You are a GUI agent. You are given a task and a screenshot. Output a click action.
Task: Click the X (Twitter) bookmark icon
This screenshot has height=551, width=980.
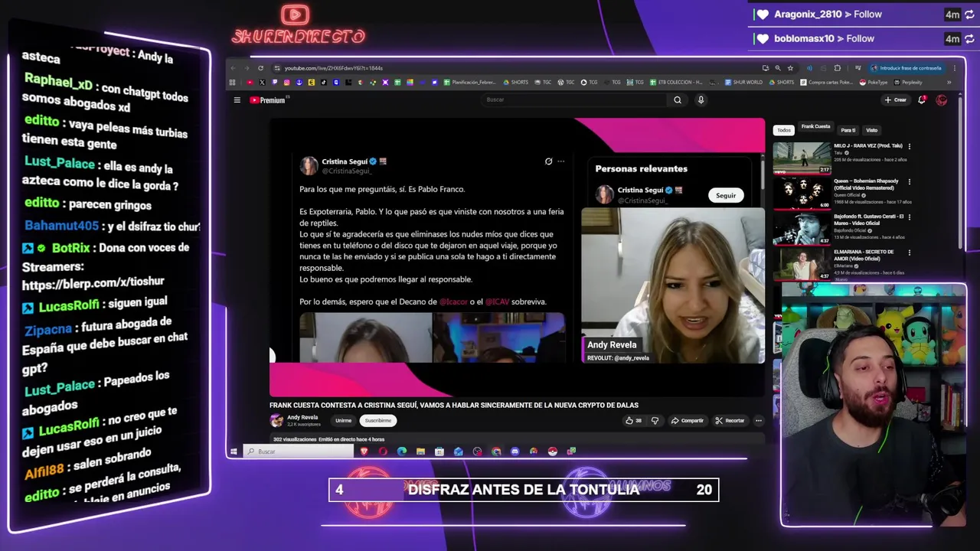point(263,82)
